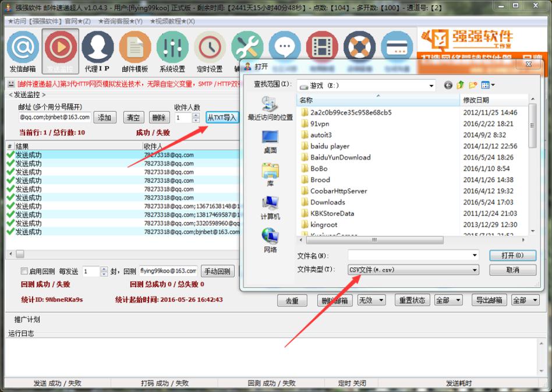Open the 咨询客服 menu
Viewport: 552px width, 392px height.
(121, 21)
